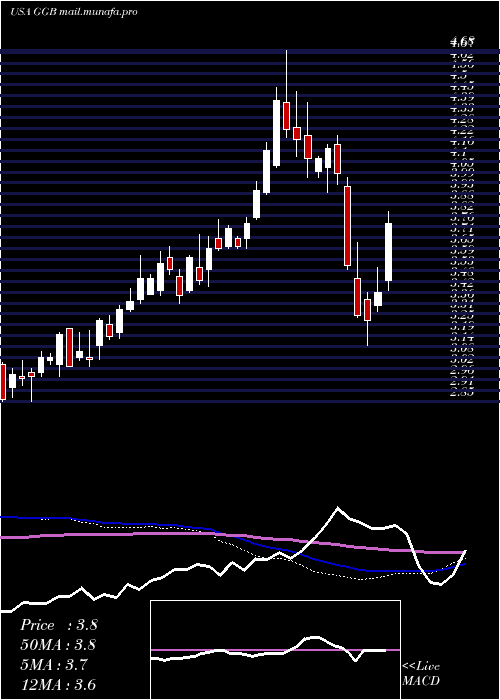Click the 4.22 price axis label
This screenshot has width=500, height=700.
[462, 131]
